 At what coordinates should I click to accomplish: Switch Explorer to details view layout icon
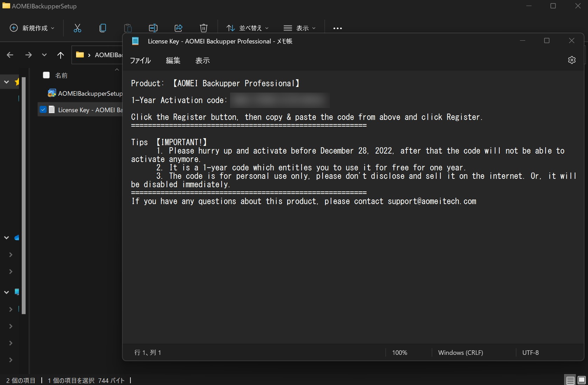coord(570,380)
